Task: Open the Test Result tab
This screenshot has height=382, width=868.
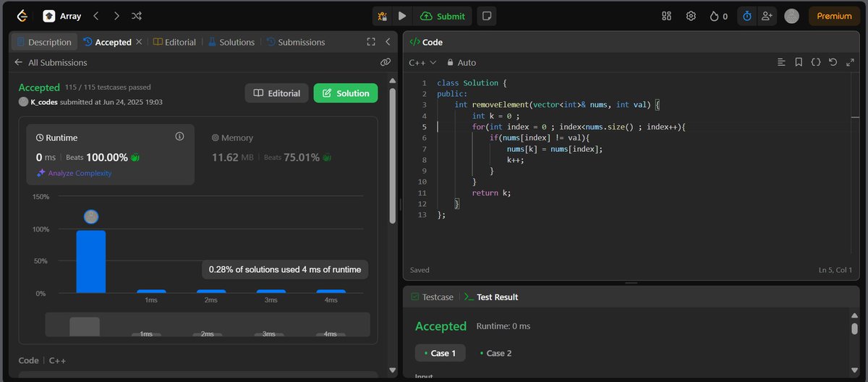Action: (x=491, y=297)
